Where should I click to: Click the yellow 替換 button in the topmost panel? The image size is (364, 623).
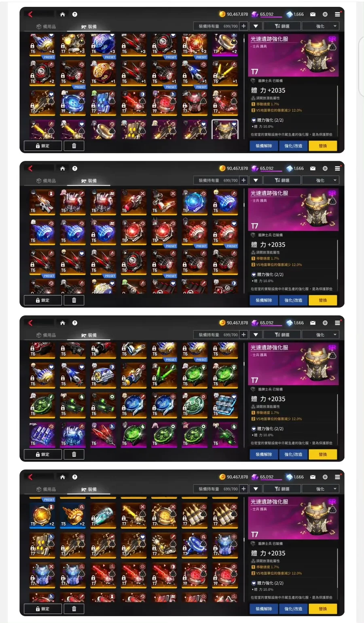click(x=323, y=146)
